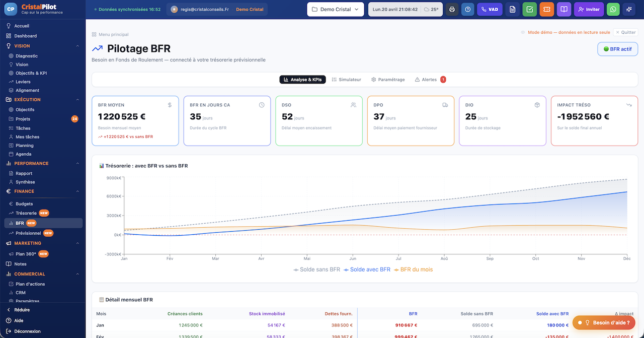Click the Inviter button

click(x=589, y=9)
